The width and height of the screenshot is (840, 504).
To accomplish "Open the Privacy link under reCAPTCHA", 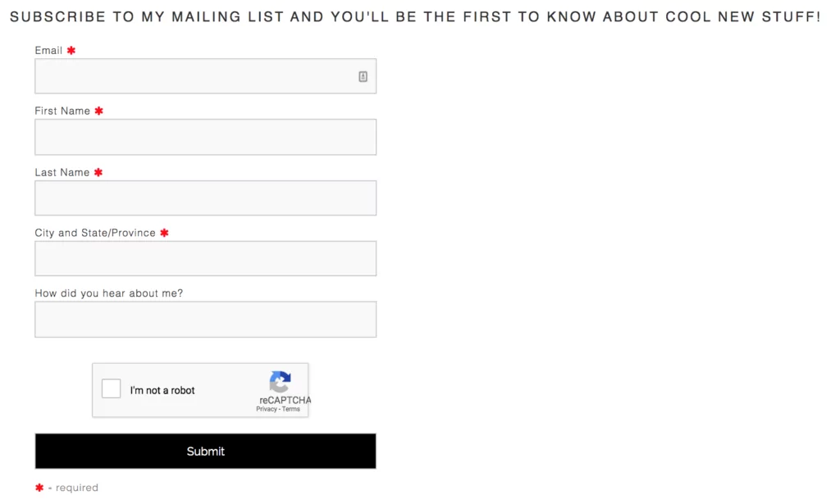I will coord(266,409).
